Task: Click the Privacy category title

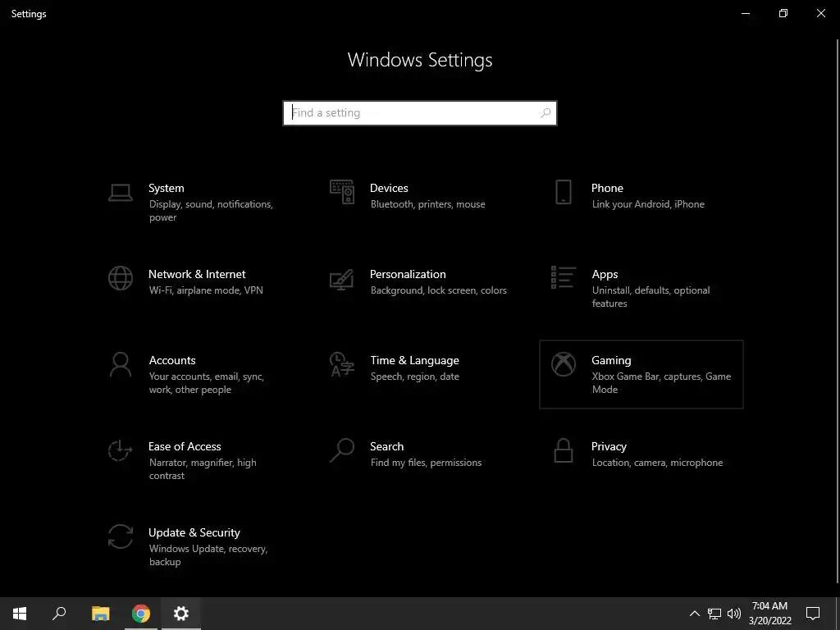Action: click(609, 447)
